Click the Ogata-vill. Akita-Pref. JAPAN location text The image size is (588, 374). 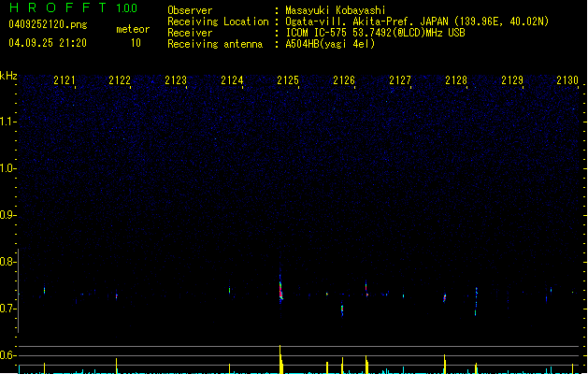coord(417,22)
